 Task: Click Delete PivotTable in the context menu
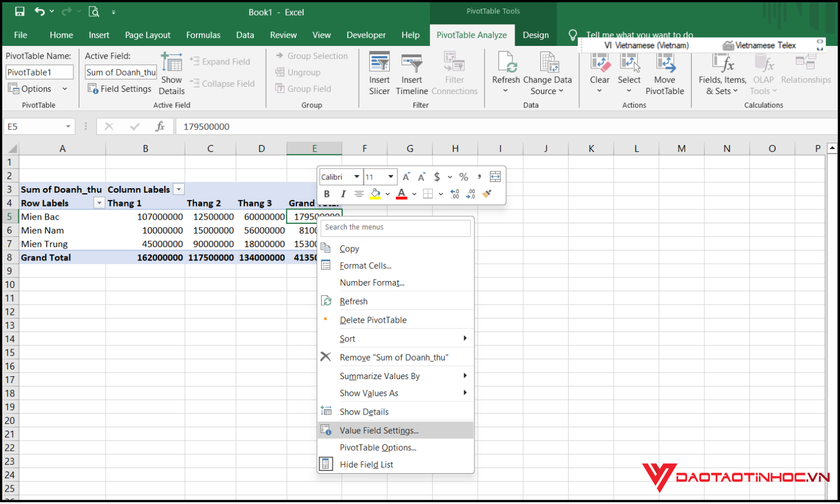pos(373,320)
